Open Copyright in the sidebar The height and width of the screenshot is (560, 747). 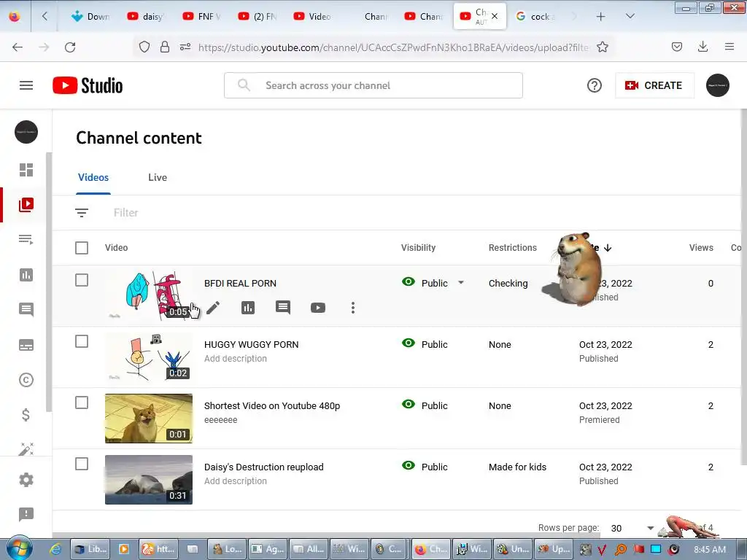pos(26,379)
